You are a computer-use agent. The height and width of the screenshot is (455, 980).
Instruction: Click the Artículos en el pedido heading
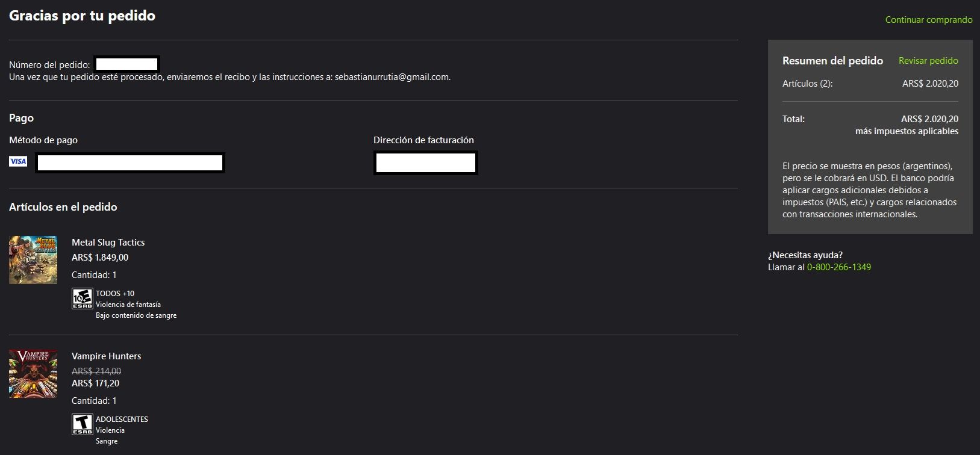pyautogui.click(x=63, y=207)
